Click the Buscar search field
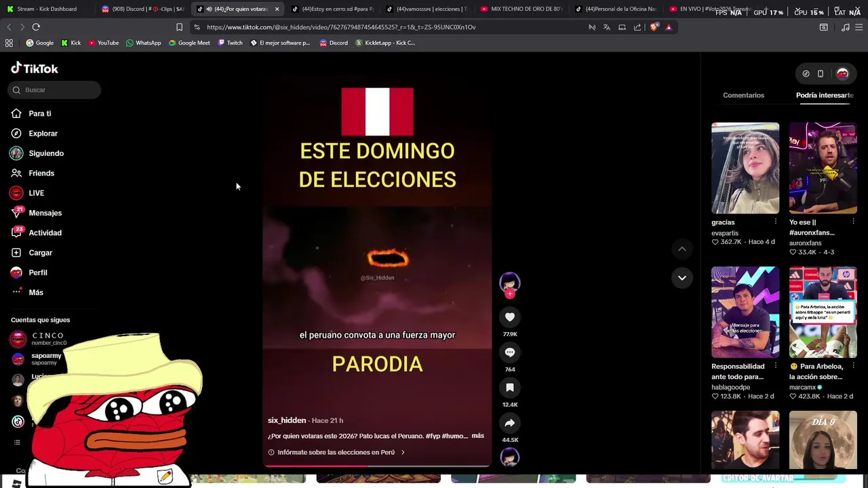Image resolution: width=868 pixels, height=488 pixels. (54, 89)
